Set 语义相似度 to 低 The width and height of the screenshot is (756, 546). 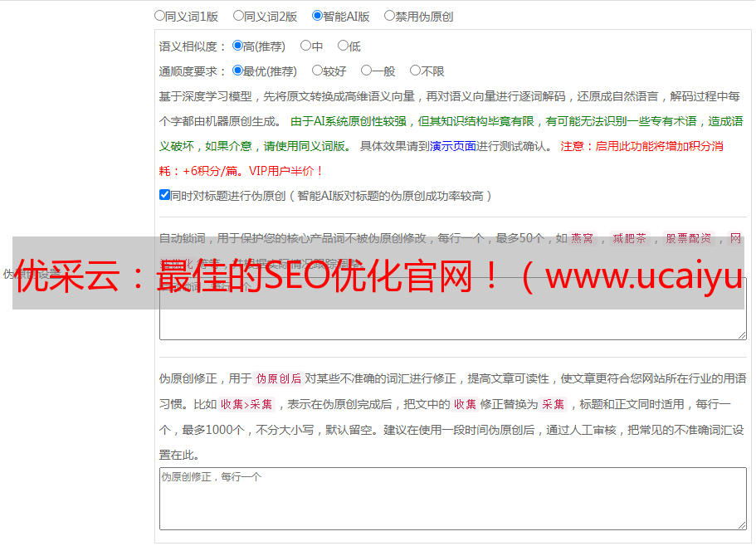click(343, 46)
